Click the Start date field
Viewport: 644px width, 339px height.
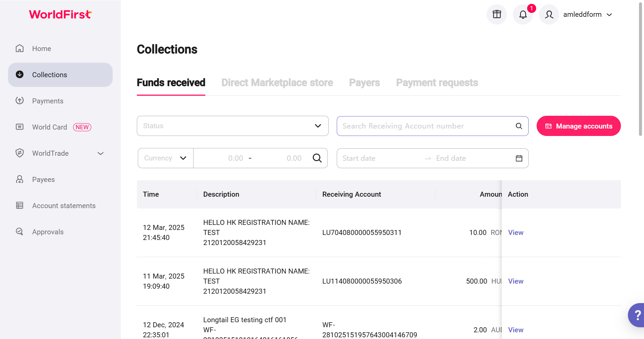click(381, 158)
